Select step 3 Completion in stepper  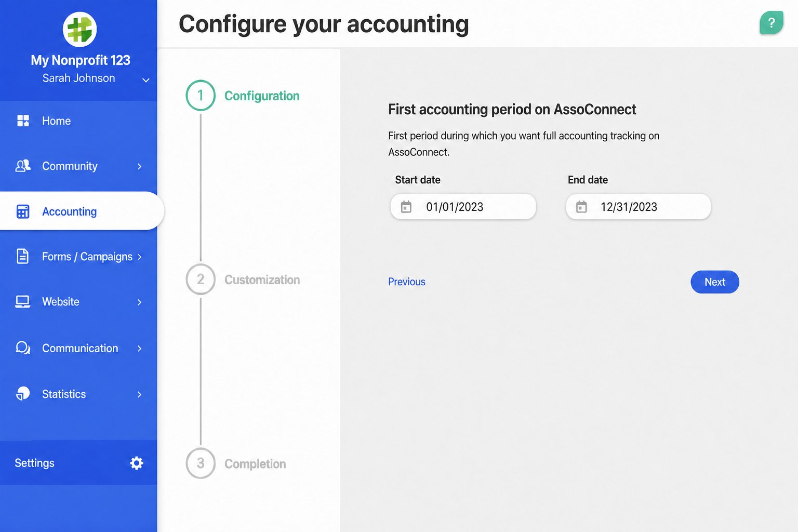pos(236,463)
